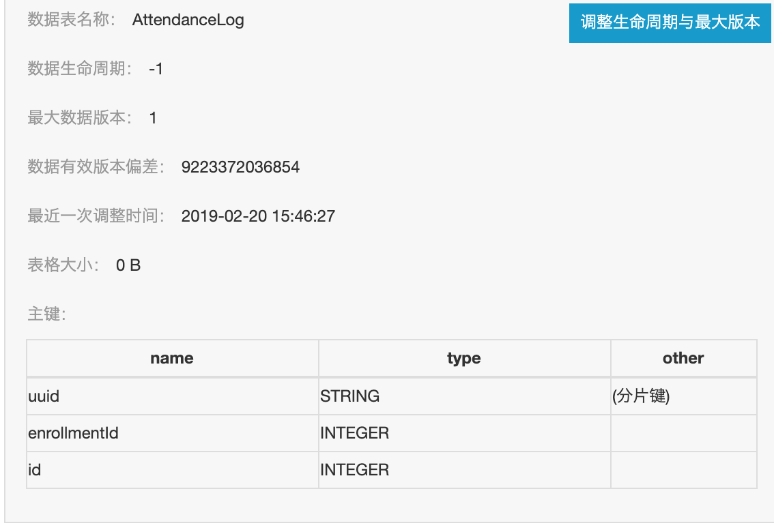Click the type column header

click(x=464, y=359)
